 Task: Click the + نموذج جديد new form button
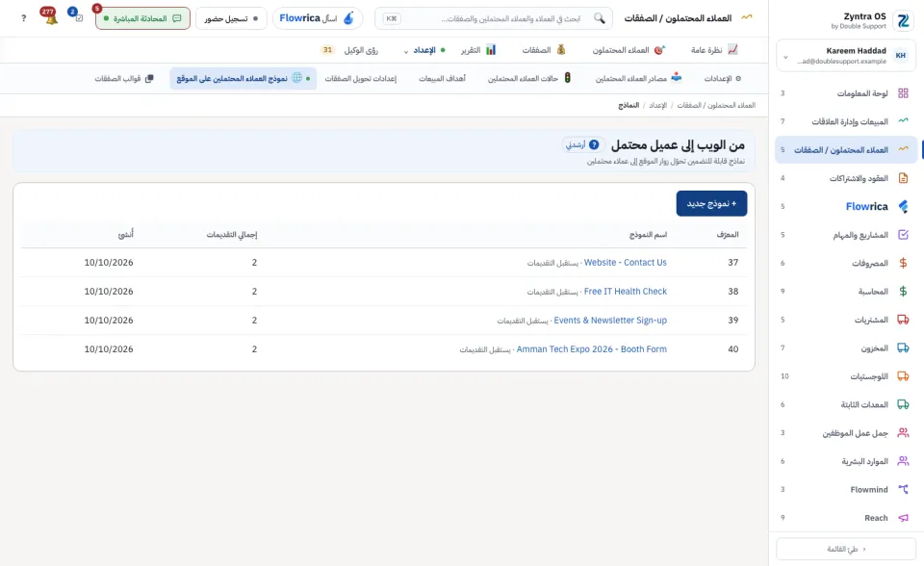711,203
